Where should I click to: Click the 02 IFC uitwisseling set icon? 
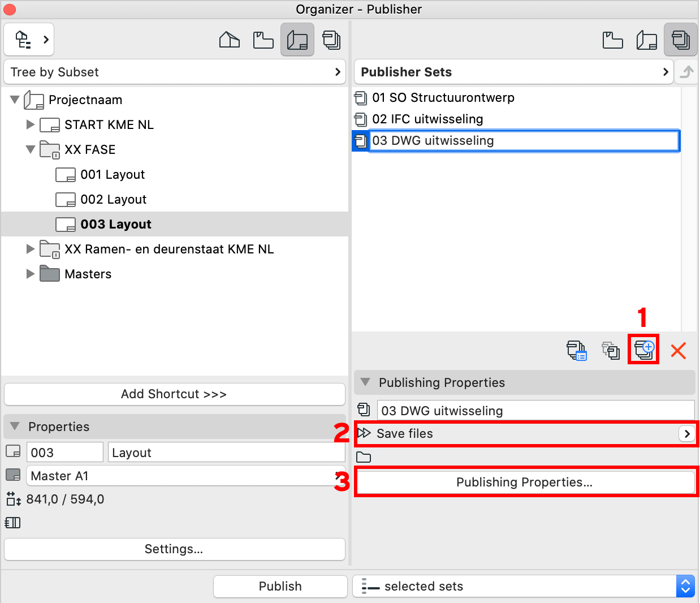[361, 119]
